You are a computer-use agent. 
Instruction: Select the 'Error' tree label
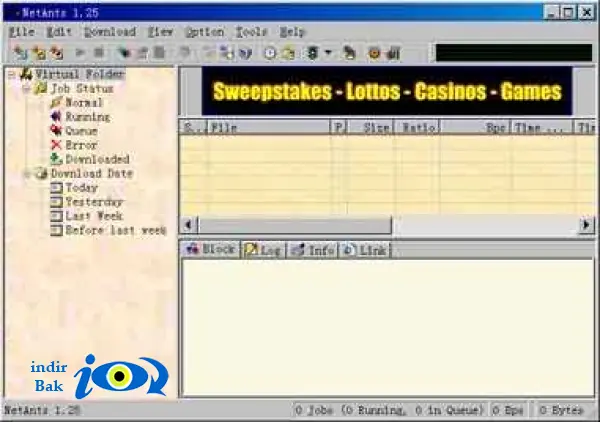click(x=81, y=145)
